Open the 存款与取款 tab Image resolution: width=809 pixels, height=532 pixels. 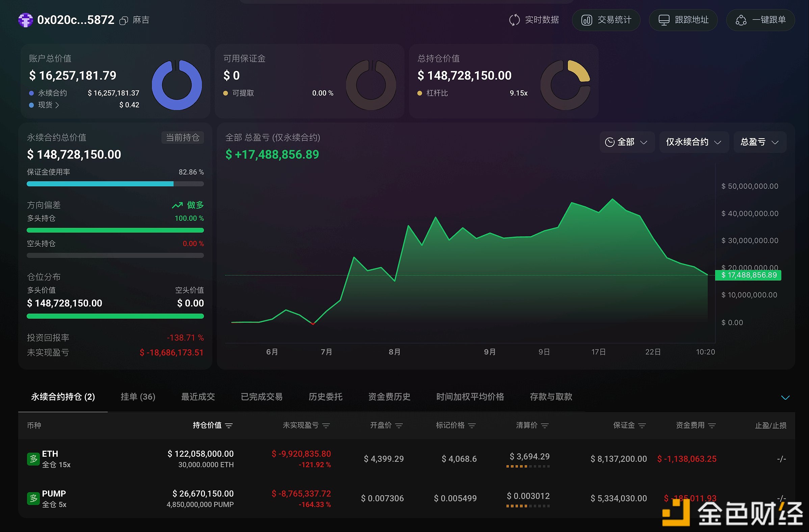(x=551, y=397)
